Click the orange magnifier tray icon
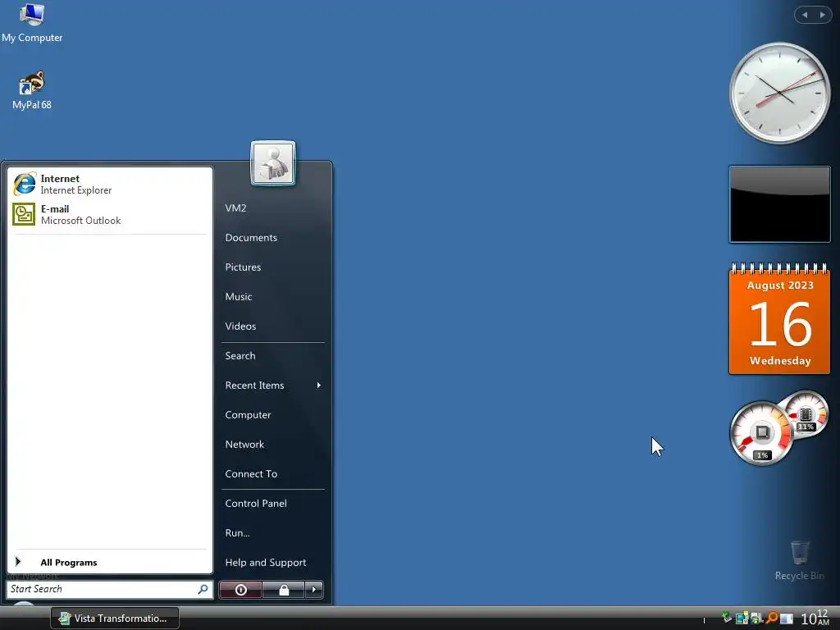The width and height of the screenshot is (840, 630). tap(771, 618)
